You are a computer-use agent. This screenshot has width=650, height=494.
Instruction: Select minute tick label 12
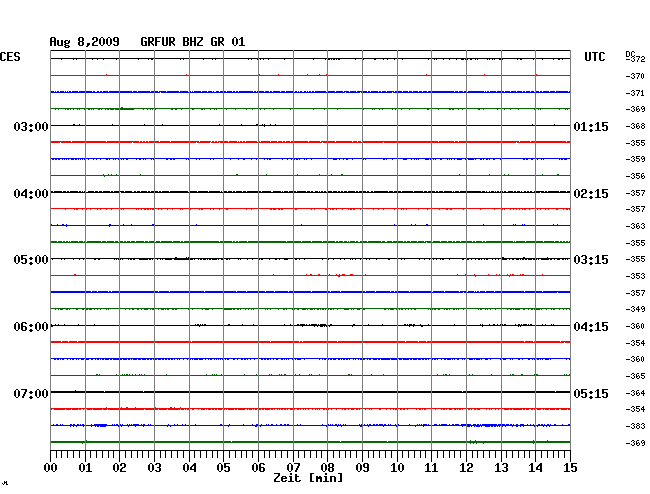466,468
